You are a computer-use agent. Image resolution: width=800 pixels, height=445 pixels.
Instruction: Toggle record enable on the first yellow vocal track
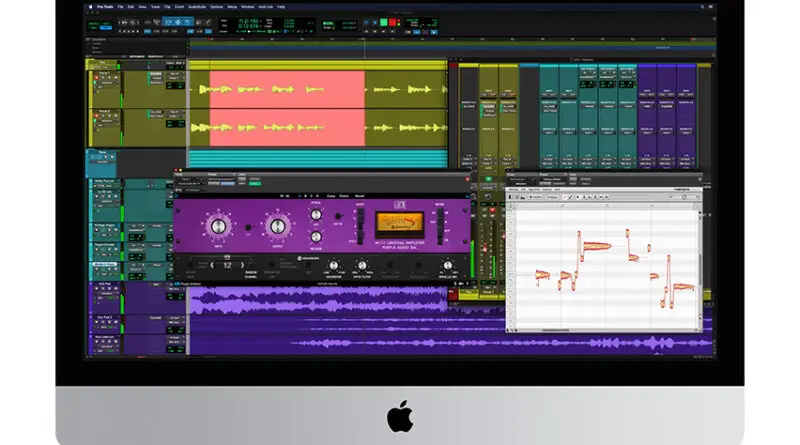click(96, 78)
